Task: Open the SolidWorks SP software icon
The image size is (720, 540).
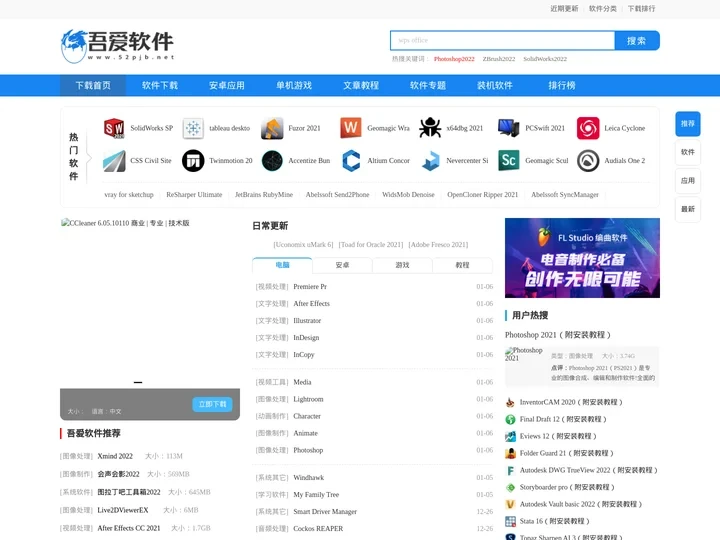Action: [x=114, y=128]
